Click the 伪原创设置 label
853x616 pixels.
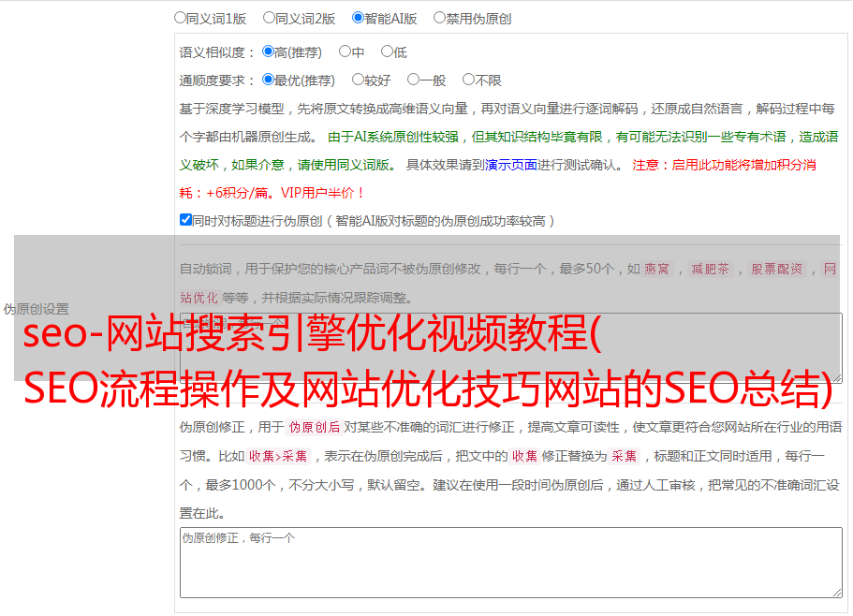pyautogui.click(x=36, y=309)
